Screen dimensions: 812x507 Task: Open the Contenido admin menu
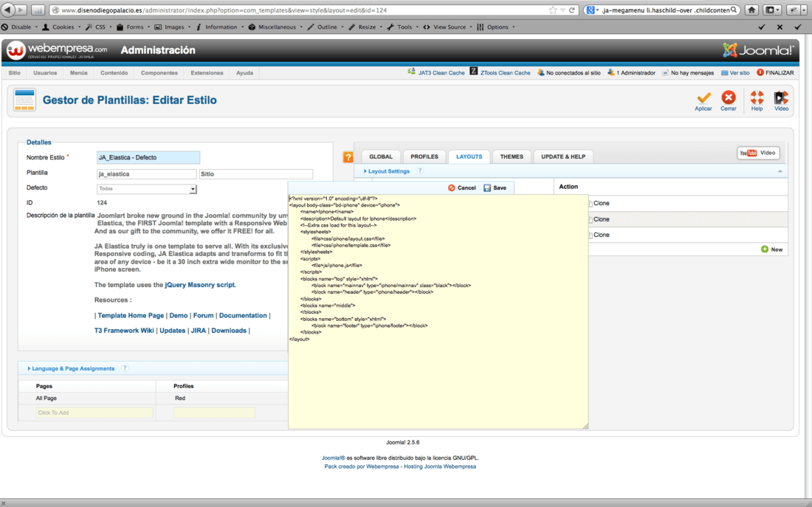click(x=114, y=73)
